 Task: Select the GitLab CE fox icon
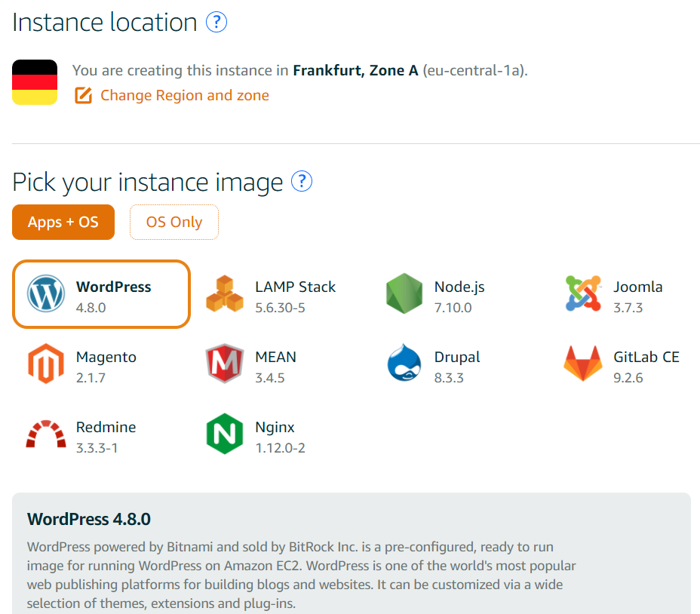[583, 364]
